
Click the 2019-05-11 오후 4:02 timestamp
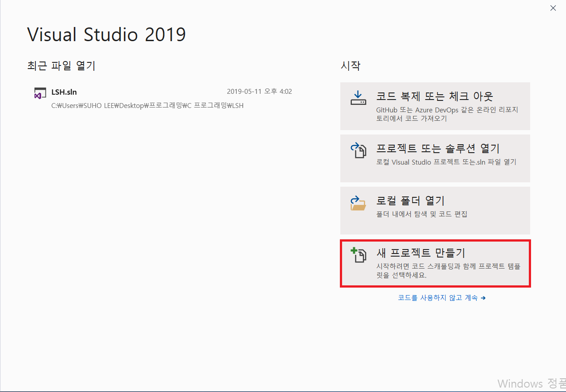click(259, 92)
